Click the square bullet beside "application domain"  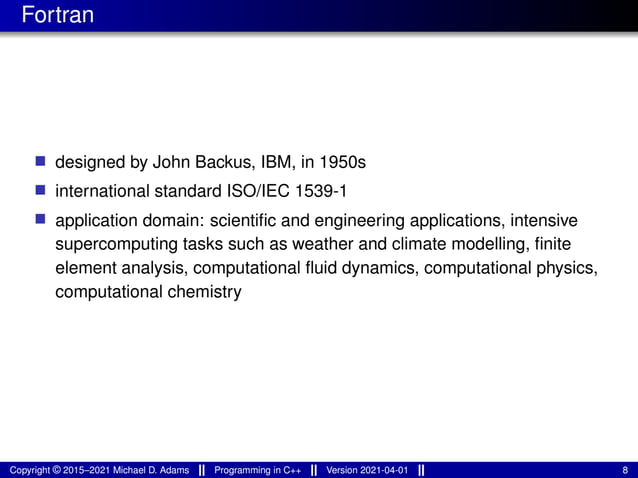coord(40,219)
